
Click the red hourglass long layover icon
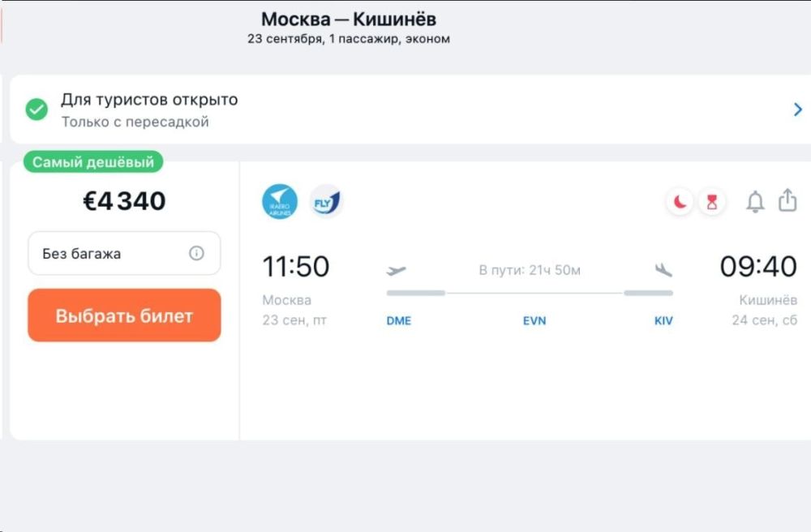click(711, 202)
